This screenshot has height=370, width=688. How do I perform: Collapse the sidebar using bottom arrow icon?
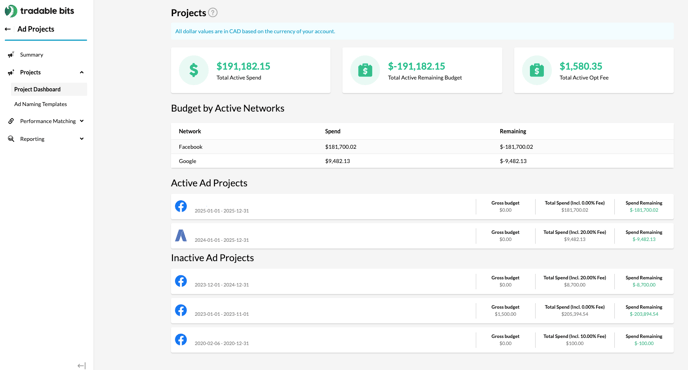coord(82,366)
